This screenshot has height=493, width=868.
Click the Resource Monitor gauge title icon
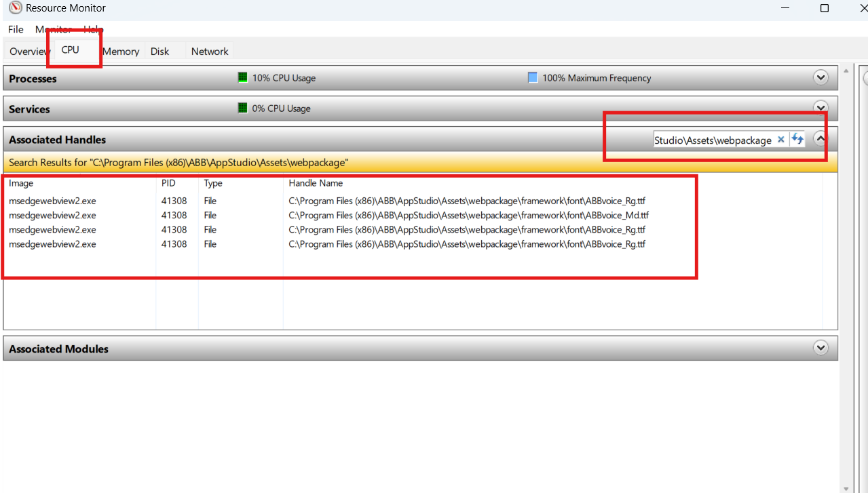[x=15, y=8]
